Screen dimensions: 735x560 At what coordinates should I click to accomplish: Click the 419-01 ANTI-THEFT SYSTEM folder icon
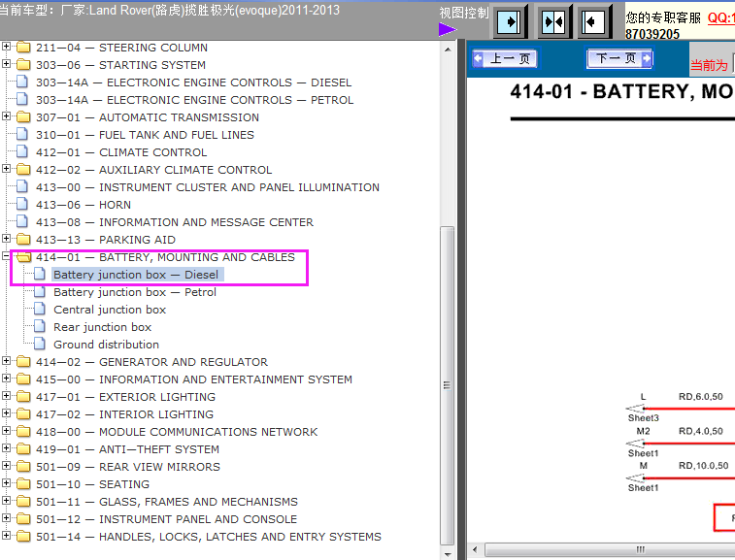point(23,449)
